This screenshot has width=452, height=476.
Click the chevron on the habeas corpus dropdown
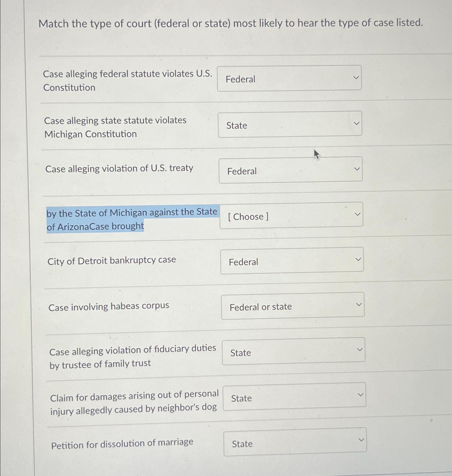[x=359, y=304]
